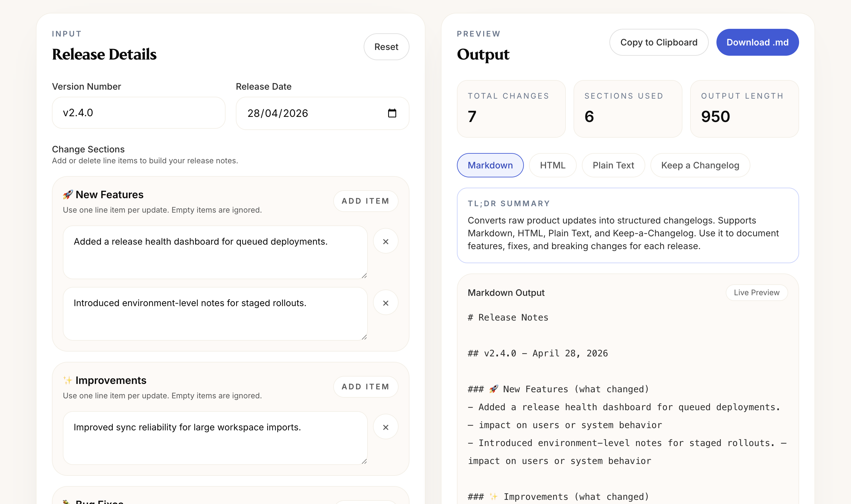Image resolution: width=851 pixels, height=504 pixels.
Task: Switch to the HTML tab
Action: [552, 165]
